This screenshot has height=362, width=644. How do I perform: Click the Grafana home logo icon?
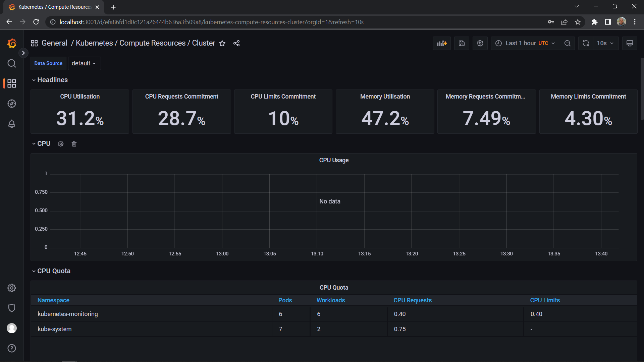[x=12, y=43]
